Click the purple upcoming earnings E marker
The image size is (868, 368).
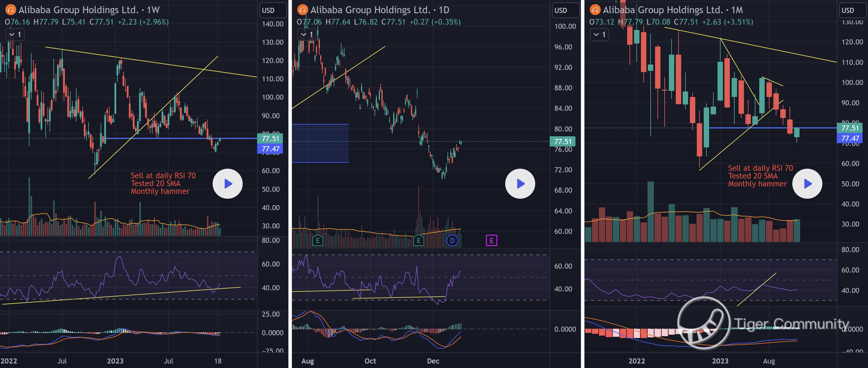coord(491,240)
